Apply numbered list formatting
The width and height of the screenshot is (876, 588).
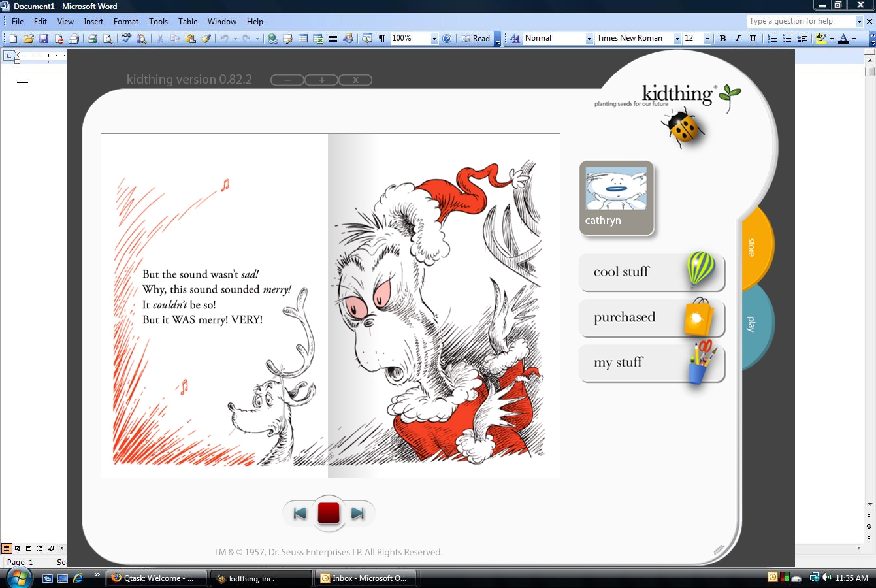(x=772, y=39)
